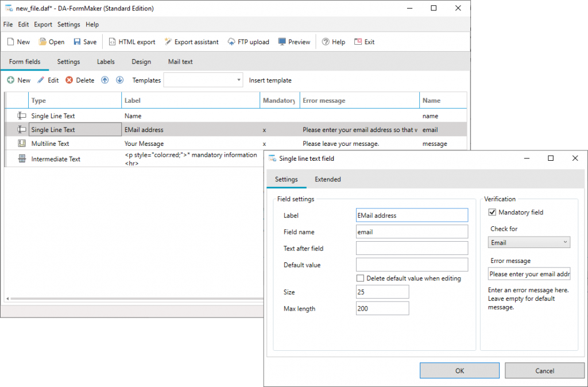Click the Single line text field dialog icon
The width and height of the screenshot is (588, 387).
point(273,158)
